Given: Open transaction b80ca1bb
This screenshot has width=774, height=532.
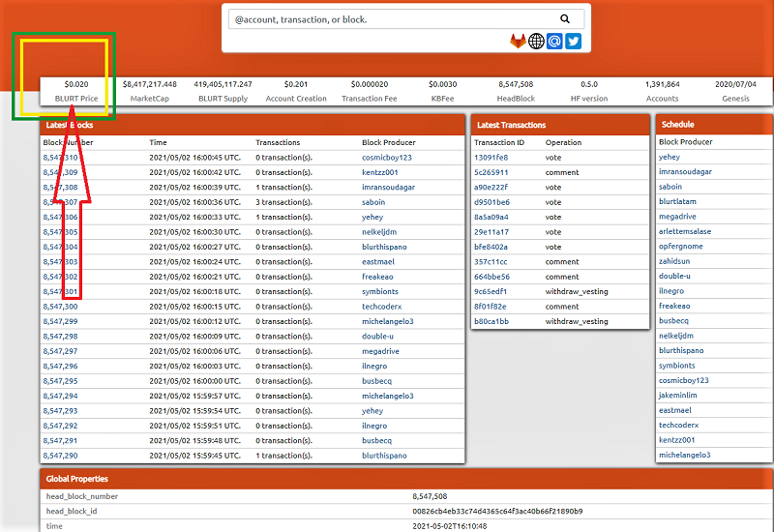Looking at the screenshot, I should click(491, 321).
